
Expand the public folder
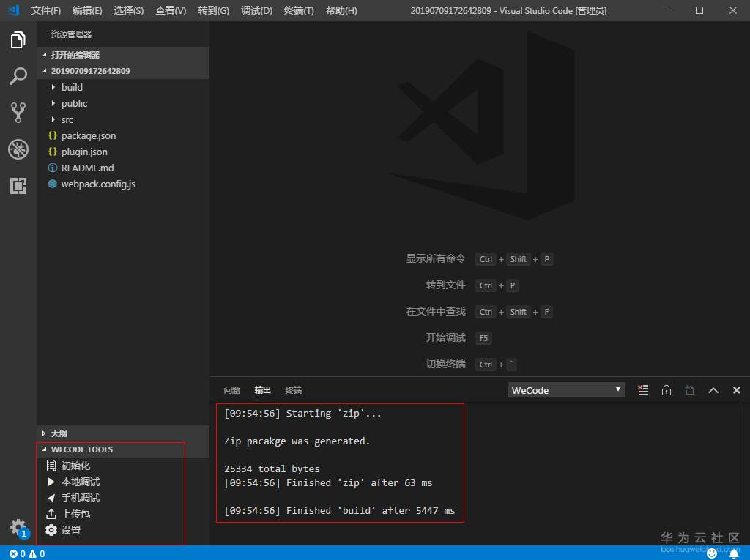point(123,104)
